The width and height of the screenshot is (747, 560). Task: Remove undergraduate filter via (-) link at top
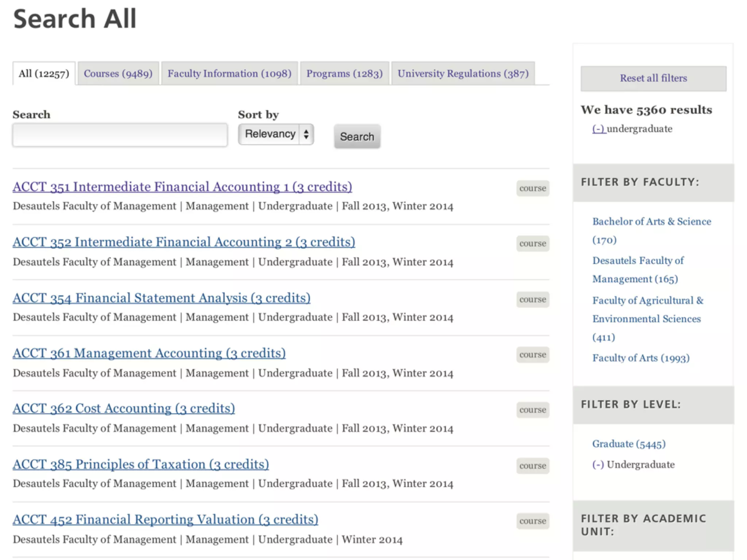(598, 129)
